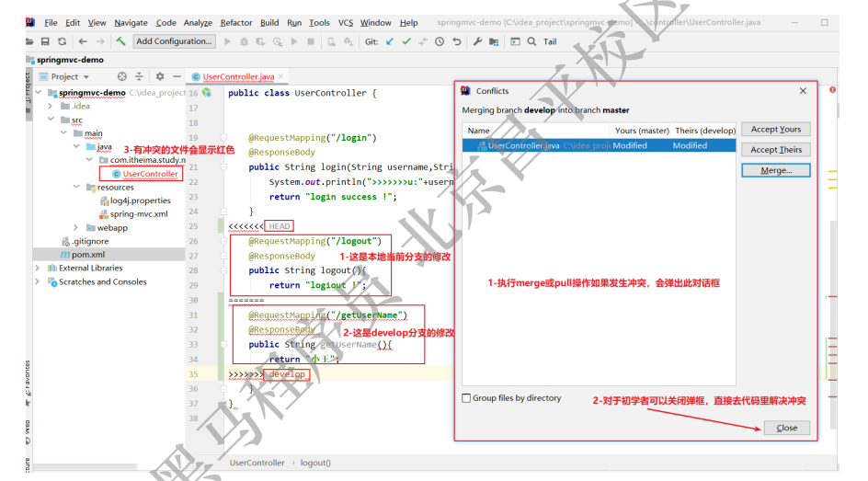Select log4j.properties file
The image size is (868, 481).
pyautogui.click(x=140, y=200)
